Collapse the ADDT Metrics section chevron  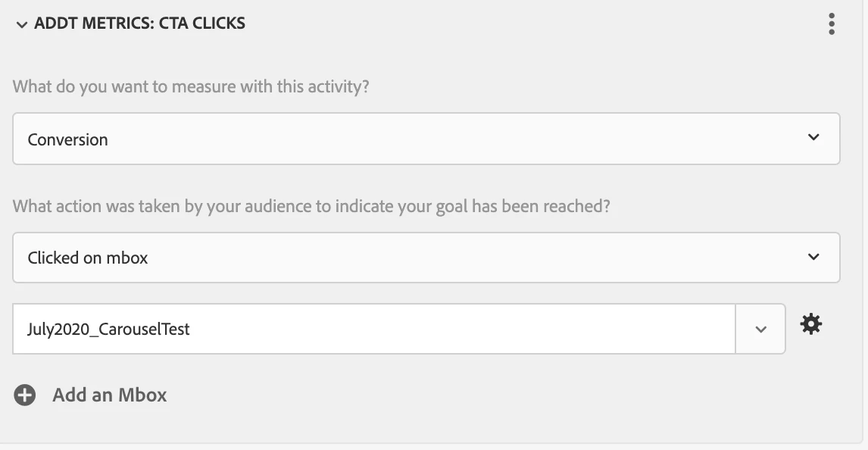[21, 25]
